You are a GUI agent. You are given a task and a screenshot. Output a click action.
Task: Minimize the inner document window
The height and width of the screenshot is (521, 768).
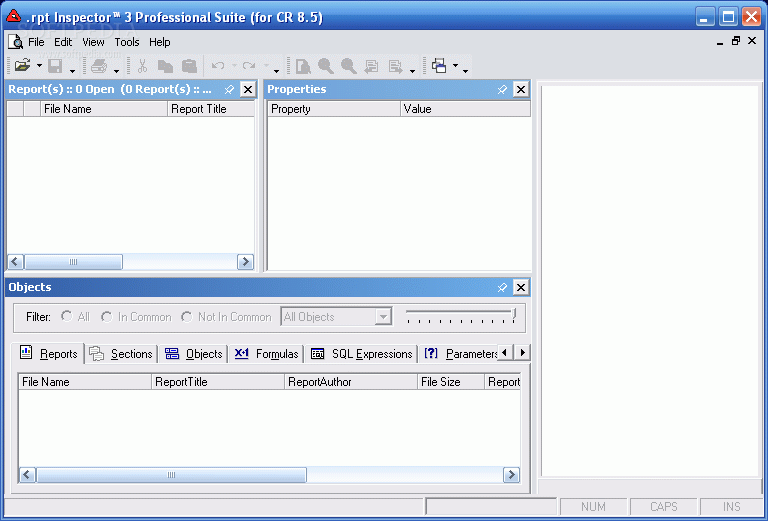720,42
